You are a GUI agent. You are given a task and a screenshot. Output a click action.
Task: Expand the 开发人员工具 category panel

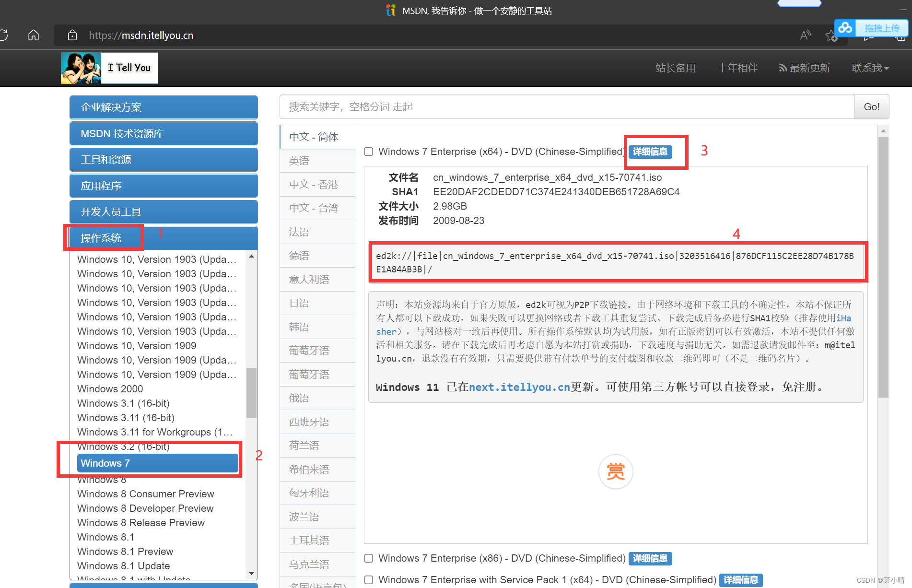point(164,212)
